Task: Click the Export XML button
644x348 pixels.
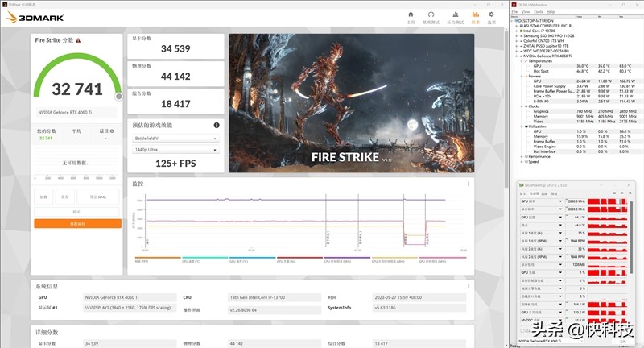Action: [99, 197]
